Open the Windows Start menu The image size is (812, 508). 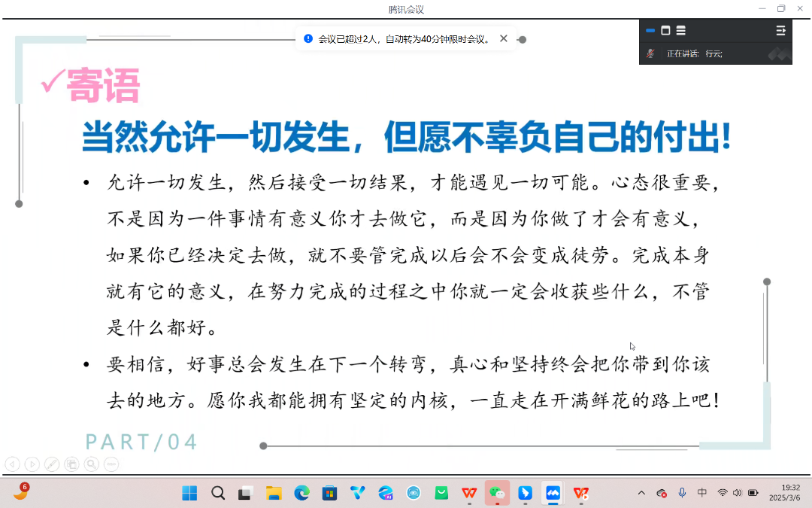(x=189, y=493)
